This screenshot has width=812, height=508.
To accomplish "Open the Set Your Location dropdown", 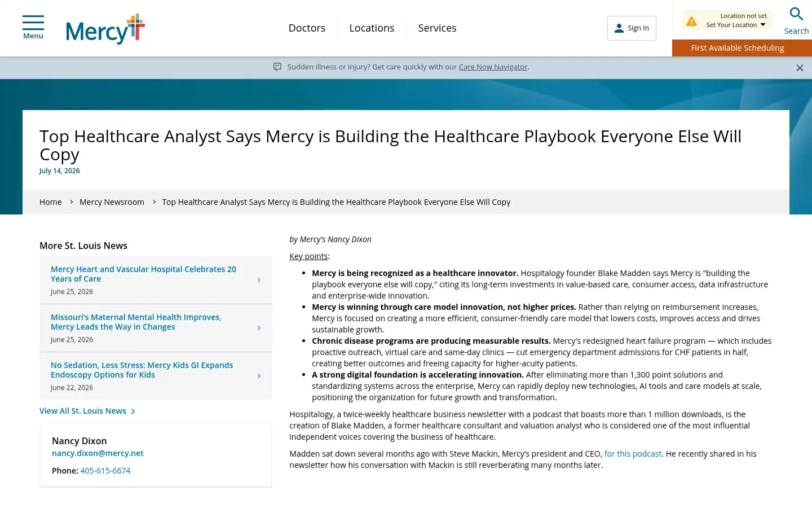I will pos(736,25).
